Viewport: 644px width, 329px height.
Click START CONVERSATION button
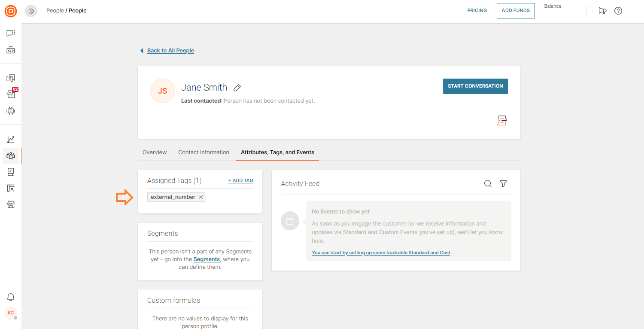point(475,86)
